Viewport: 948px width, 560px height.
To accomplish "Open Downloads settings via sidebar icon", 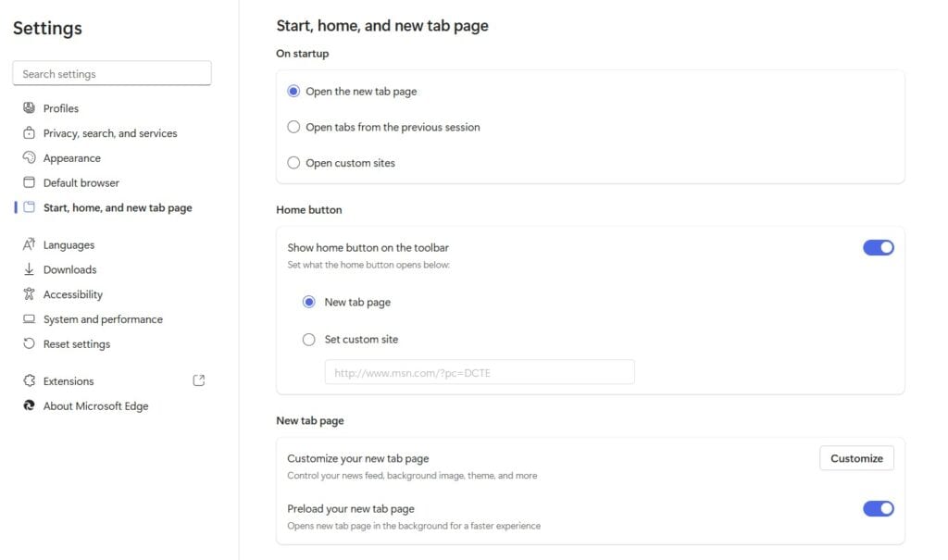I will click(x=29, y=269).
